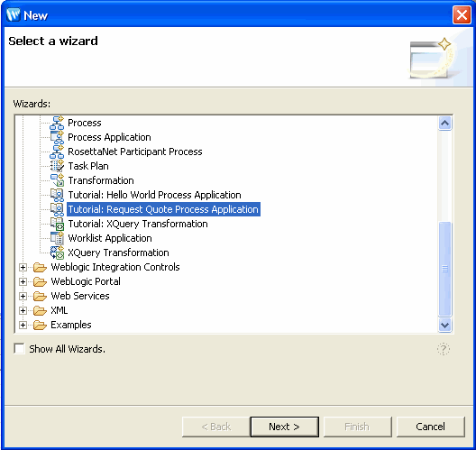Click the WebLogic Portal folder icon
The width and height of the screenshot is (476, 450).
40,281
